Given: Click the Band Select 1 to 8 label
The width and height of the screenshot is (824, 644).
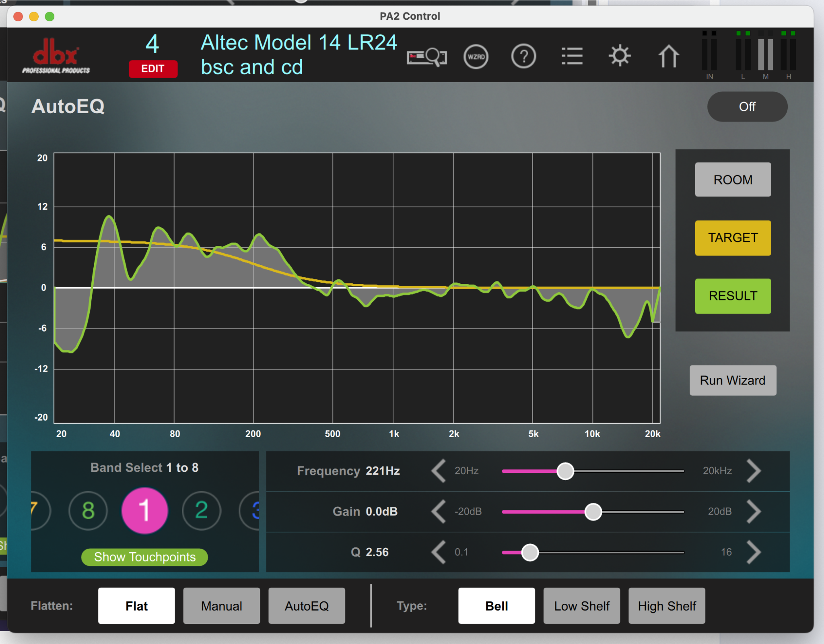Looking at the screenshot, I should pos(144,468).
